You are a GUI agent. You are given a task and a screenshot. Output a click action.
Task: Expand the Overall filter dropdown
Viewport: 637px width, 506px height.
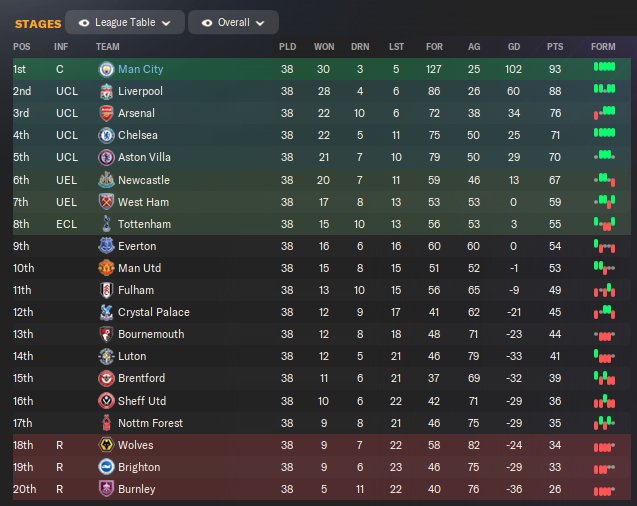click(233, 22)
